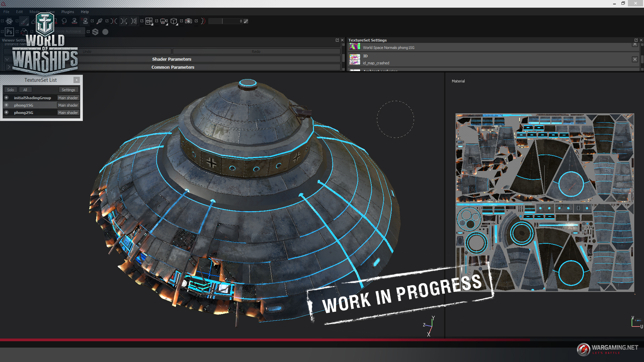Click the grey circle toolbar icon
The width and height of the screenshot is (644, 362).
(105, 32)
